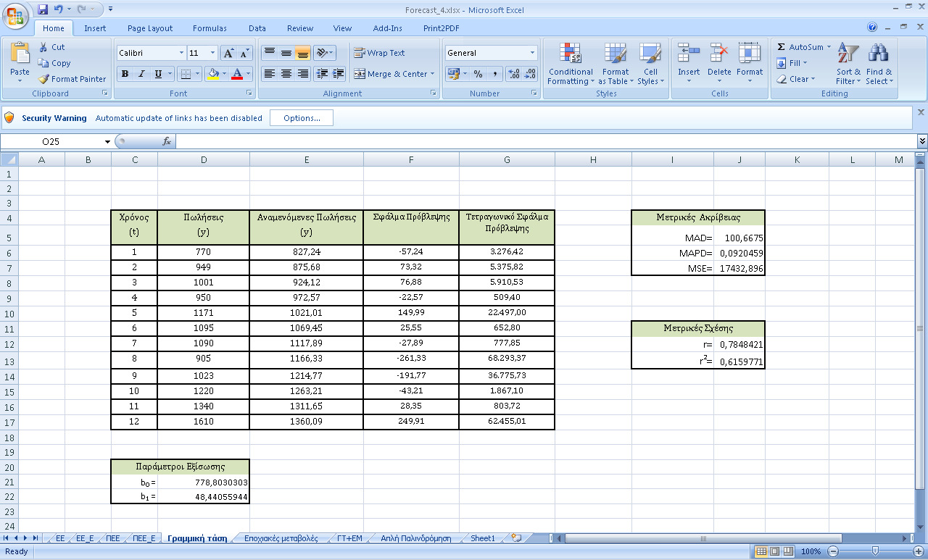
Task: Pick the yellow Fill Color swatch
Action: coord(213,74)
